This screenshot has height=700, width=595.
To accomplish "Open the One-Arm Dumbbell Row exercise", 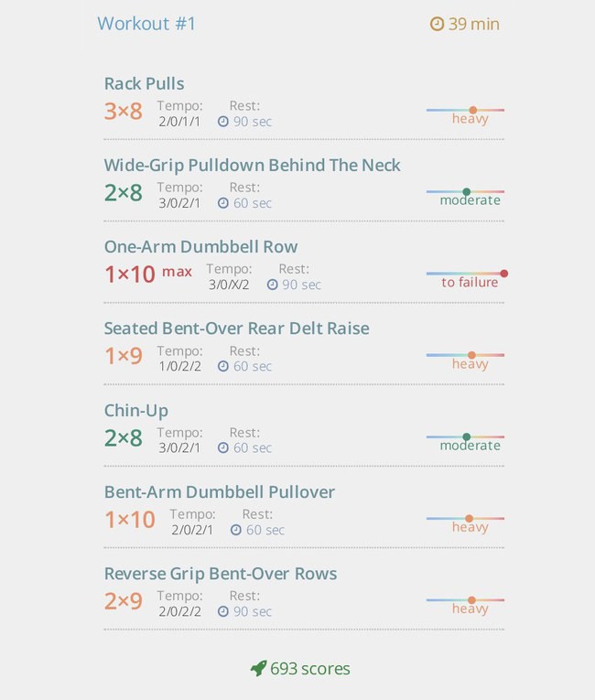I will (x=200, y=247).
